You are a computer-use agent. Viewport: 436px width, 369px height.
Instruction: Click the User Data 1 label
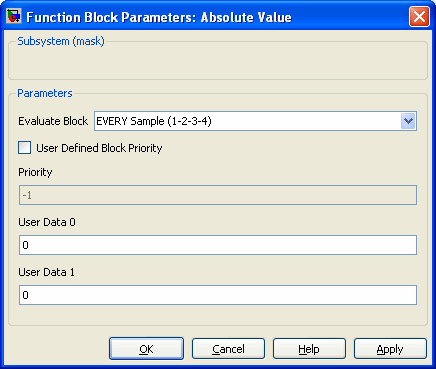46,272
